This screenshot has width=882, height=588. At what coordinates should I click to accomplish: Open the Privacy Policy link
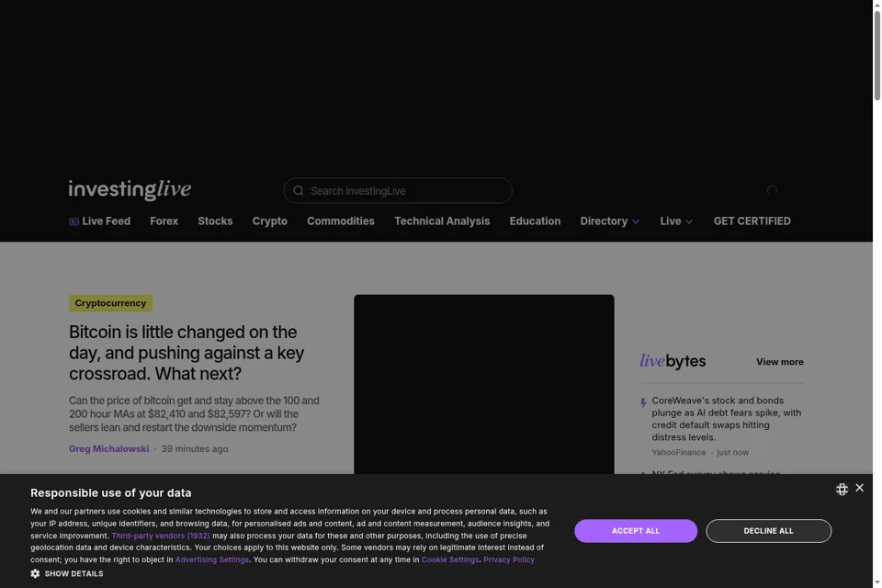509,560
